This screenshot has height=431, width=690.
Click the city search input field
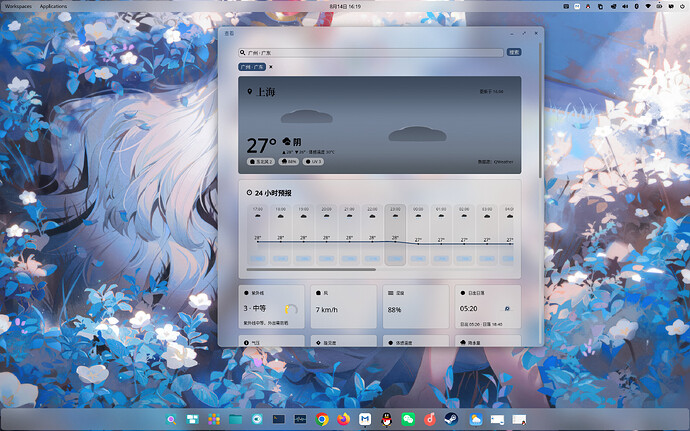(371, 52)
